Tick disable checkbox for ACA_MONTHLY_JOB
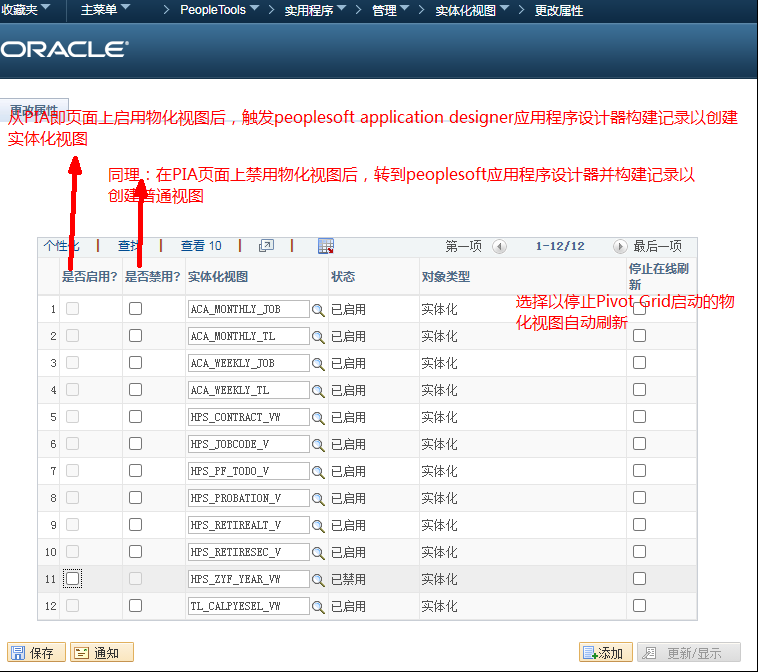Viewport: 758px width, 672px height. (x=135, y=308)
